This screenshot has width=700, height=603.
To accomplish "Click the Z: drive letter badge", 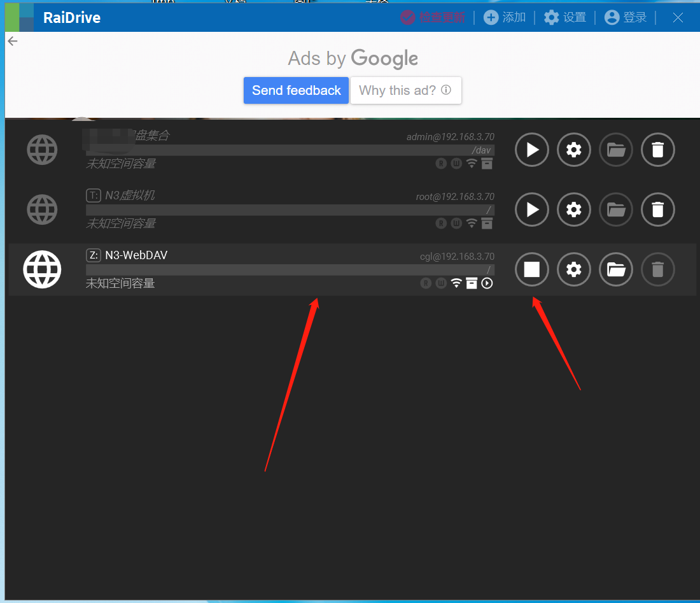I will click(x=94, y=255).
